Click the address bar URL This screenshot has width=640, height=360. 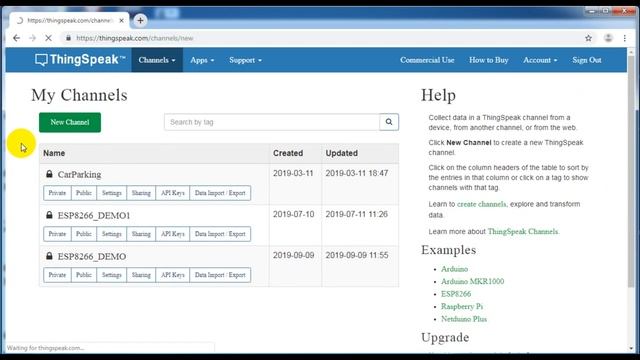[x=135, y=38]
